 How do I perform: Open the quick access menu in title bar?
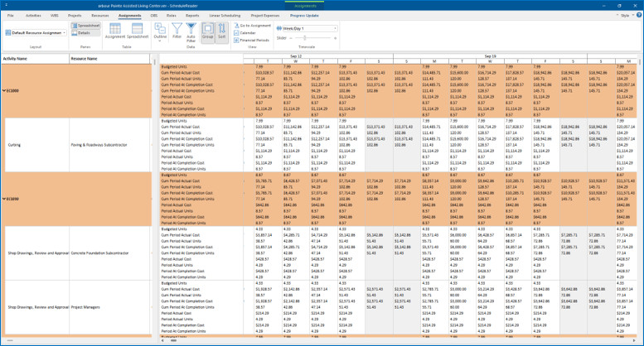pos(6,6)
